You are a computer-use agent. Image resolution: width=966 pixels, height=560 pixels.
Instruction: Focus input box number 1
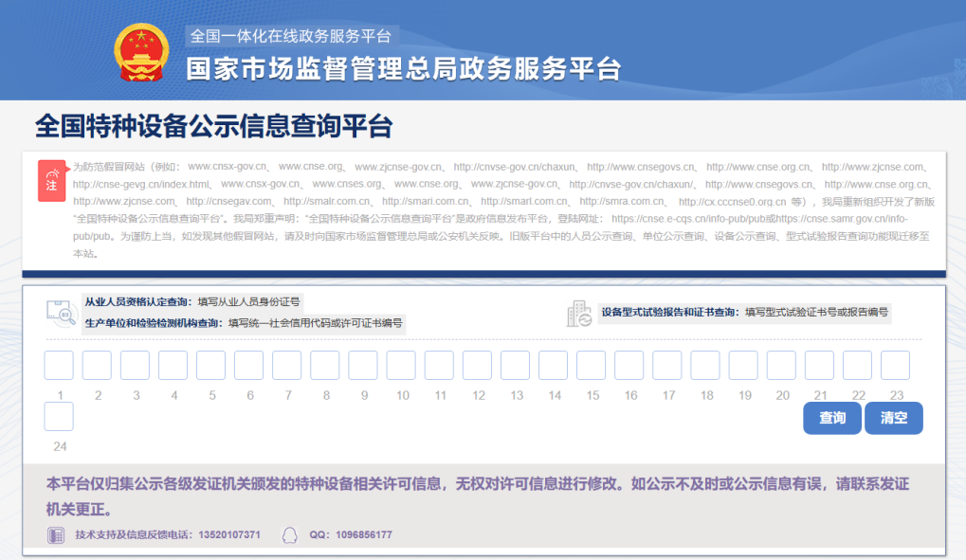click(x=59, y=366)
